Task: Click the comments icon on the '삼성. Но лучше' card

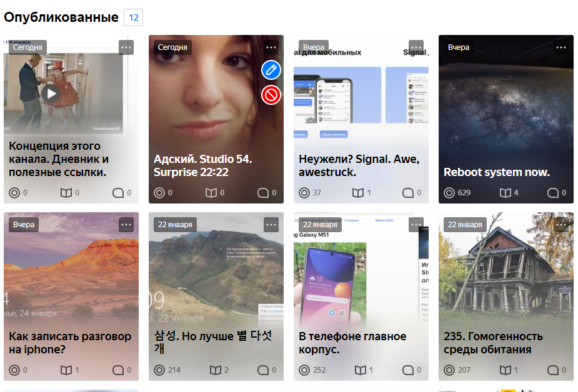Action: coord(263,370)
